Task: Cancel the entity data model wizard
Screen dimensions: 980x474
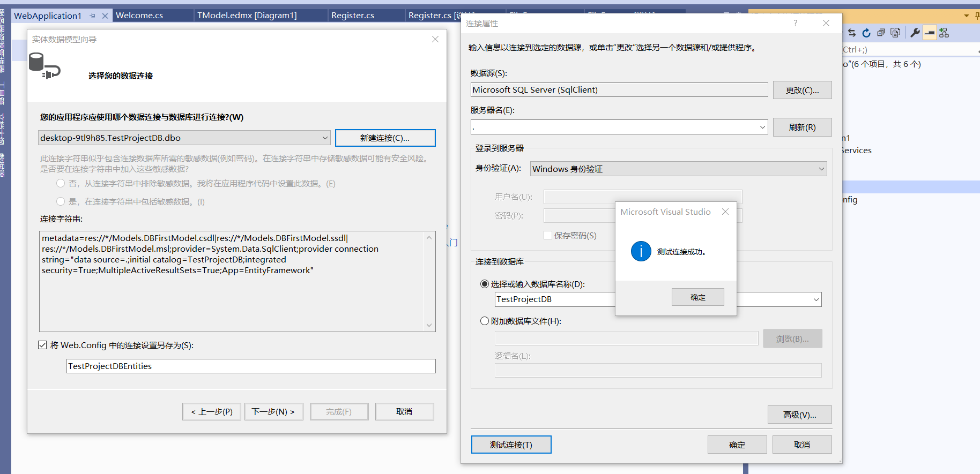Action: [404, 411]
